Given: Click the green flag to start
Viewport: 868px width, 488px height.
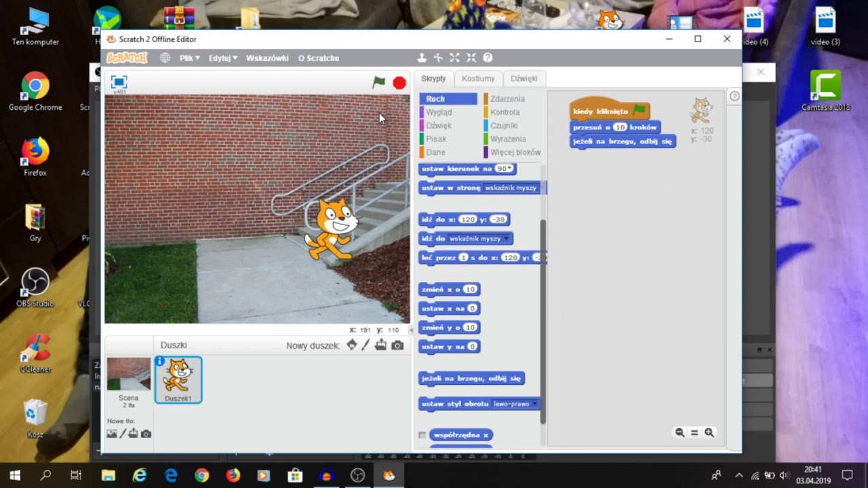Looking at the screenshot, I should (379, 82).
